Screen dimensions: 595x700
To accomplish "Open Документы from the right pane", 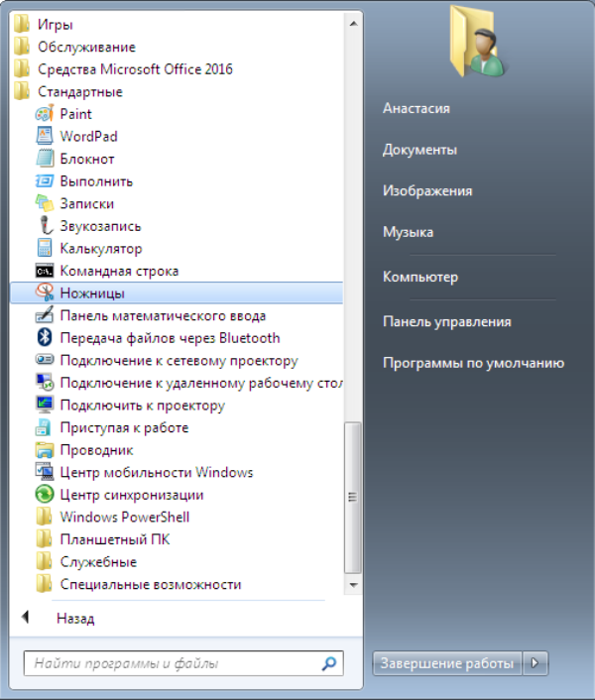I will [x=420, y=150].
